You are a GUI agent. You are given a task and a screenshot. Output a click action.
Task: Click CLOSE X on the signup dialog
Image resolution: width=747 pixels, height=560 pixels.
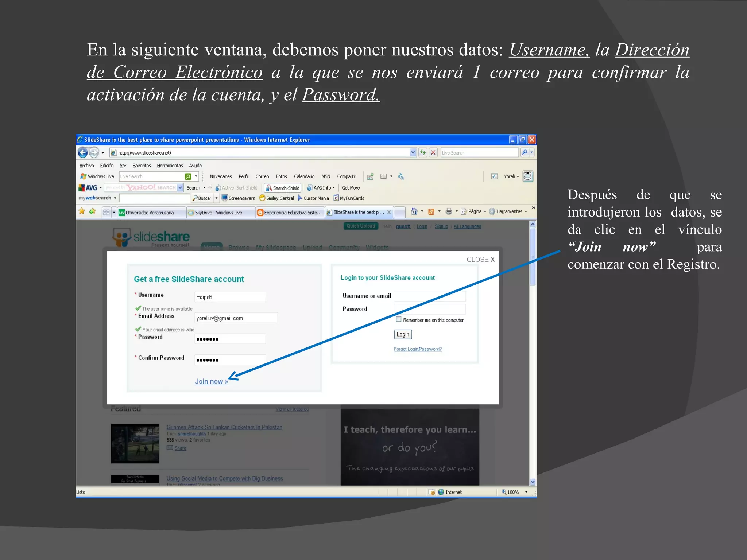pos(480,259)
